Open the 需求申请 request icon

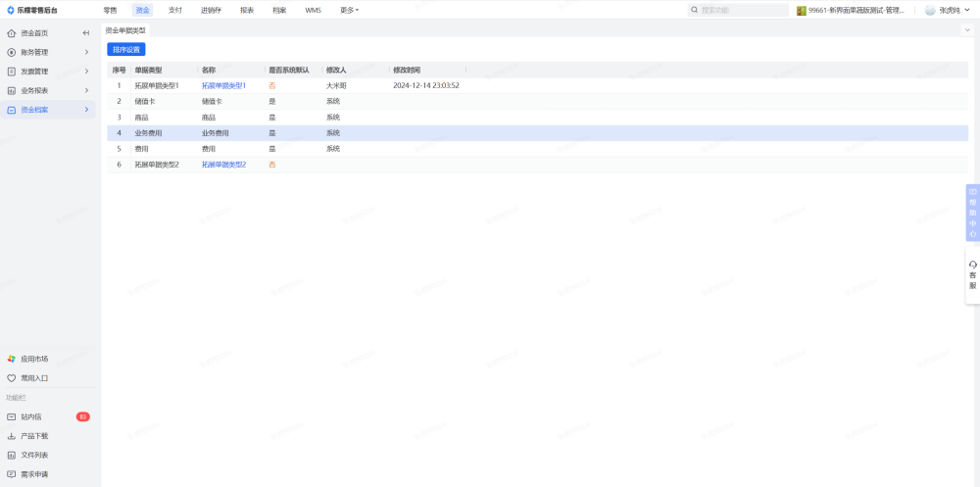point(12,474)
